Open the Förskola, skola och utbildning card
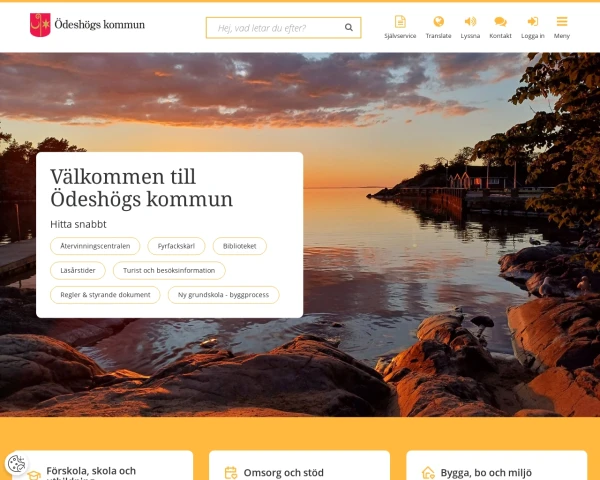 pyautogui.click(x=103, y=466)
